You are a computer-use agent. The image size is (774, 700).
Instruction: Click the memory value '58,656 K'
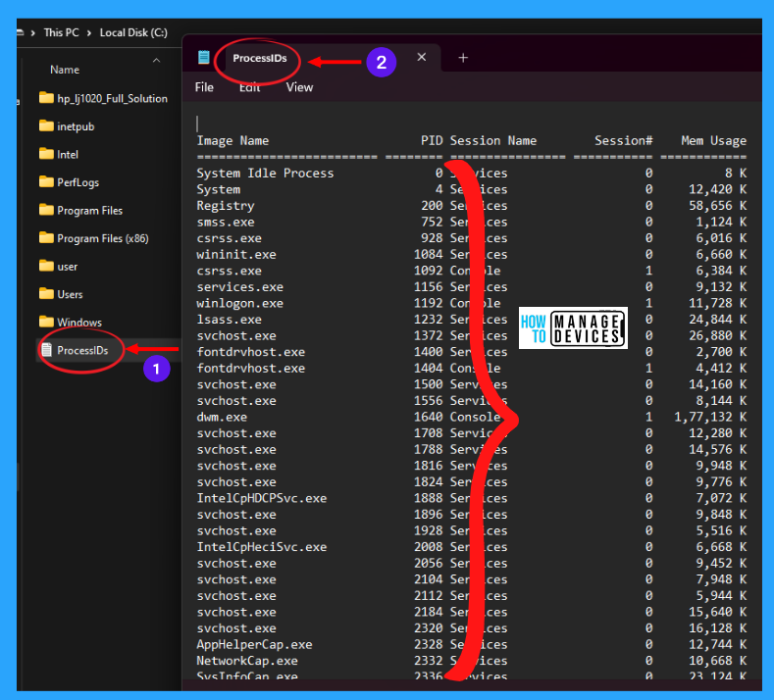[x=718, y=206]
